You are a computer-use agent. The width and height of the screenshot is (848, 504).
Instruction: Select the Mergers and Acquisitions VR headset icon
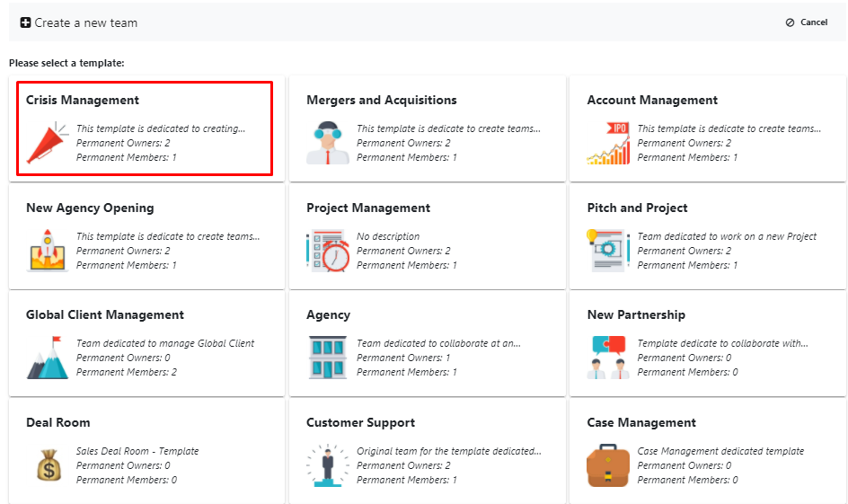328,143
